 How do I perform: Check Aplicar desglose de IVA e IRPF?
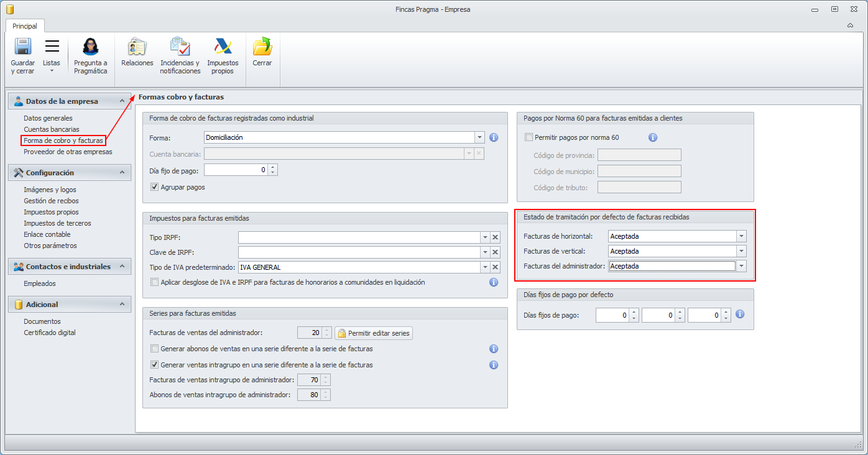(x=155, y=282)
